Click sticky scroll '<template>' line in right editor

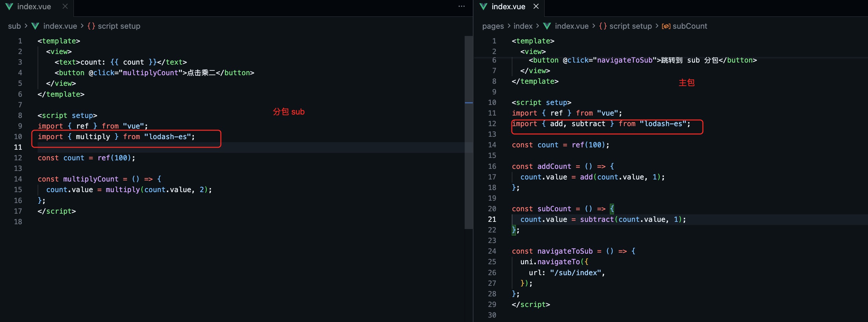point(533,41)
